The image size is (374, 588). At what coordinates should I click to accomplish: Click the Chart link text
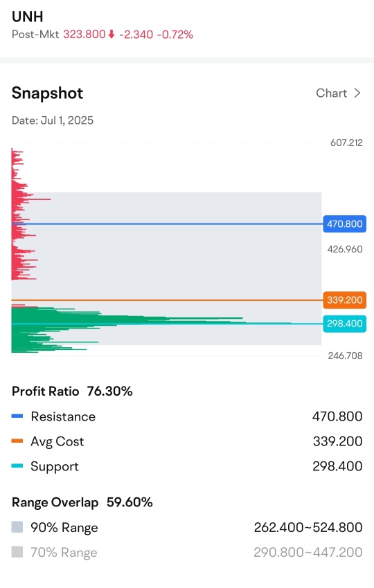(x=331, y=93)
